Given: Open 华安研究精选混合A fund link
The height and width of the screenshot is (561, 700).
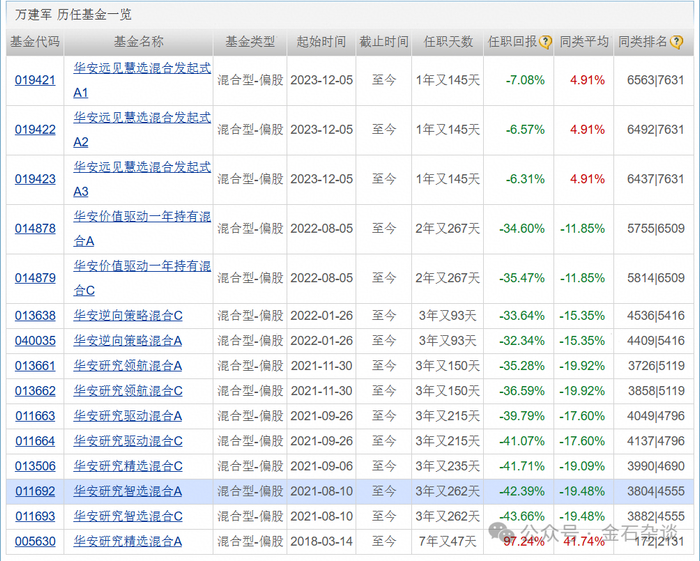Looking at the screenshot, I should pos(128,541).
